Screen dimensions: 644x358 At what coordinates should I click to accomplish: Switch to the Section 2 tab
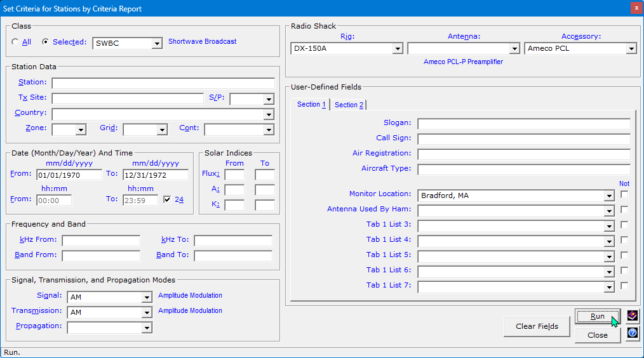click(x=349, y=105)
